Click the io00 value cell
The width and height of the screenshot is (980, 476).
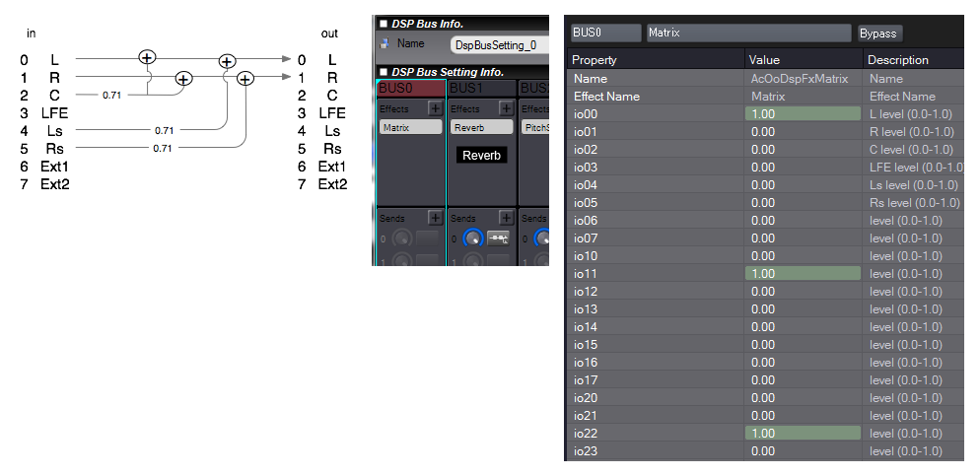803,114
